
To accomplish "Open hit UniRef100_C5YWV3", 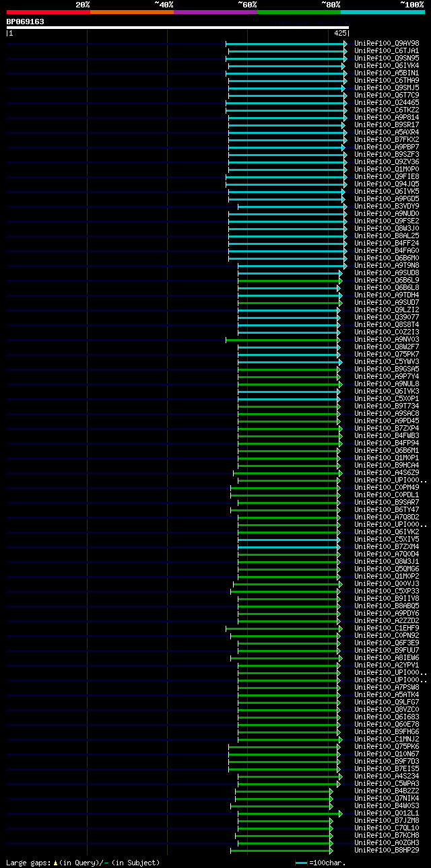I will tap(387, 361).
